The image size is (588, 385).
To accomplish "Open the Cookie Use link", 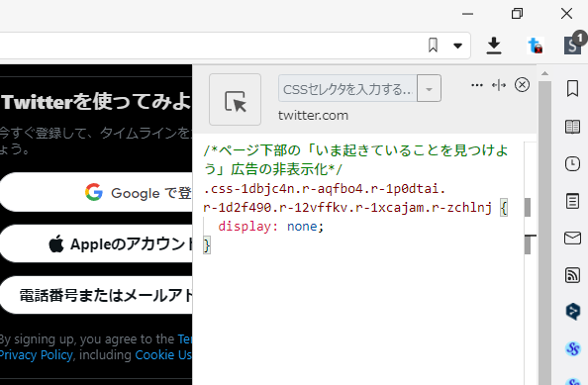I will click(x=163, y=355).
